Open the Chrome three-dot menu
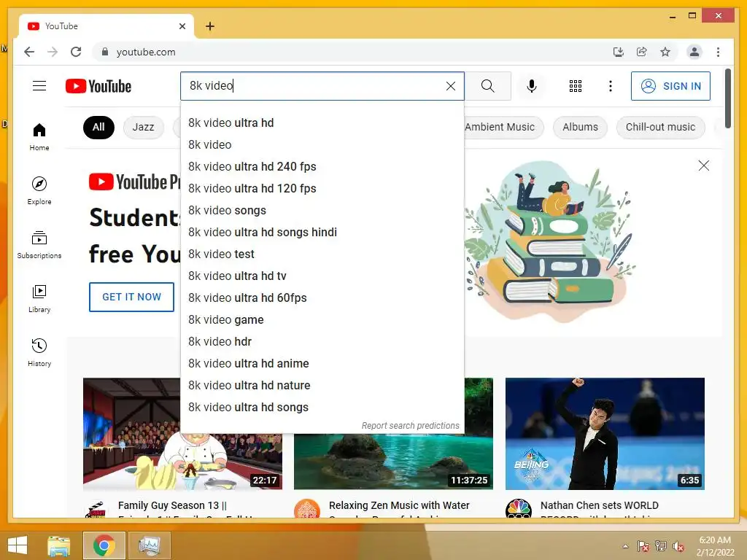Screen dimensions: 747x560 tap(718, 52)
